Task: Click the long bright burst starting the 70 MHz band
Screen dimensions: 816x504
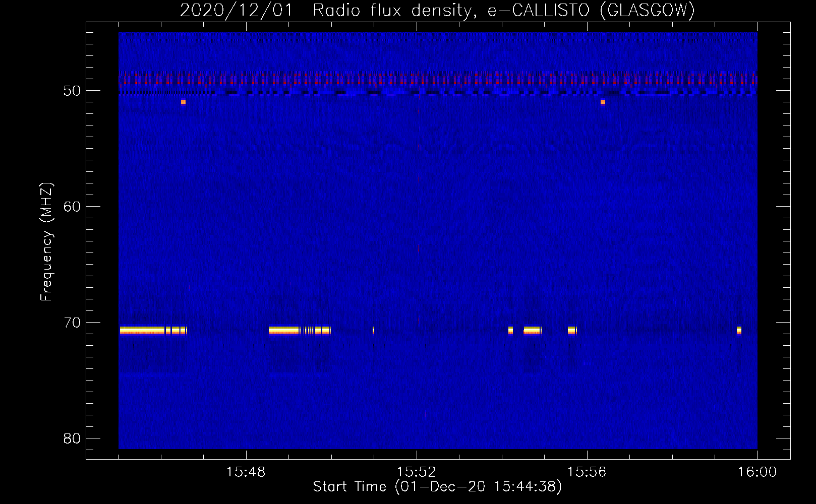Action: (142, 330)
